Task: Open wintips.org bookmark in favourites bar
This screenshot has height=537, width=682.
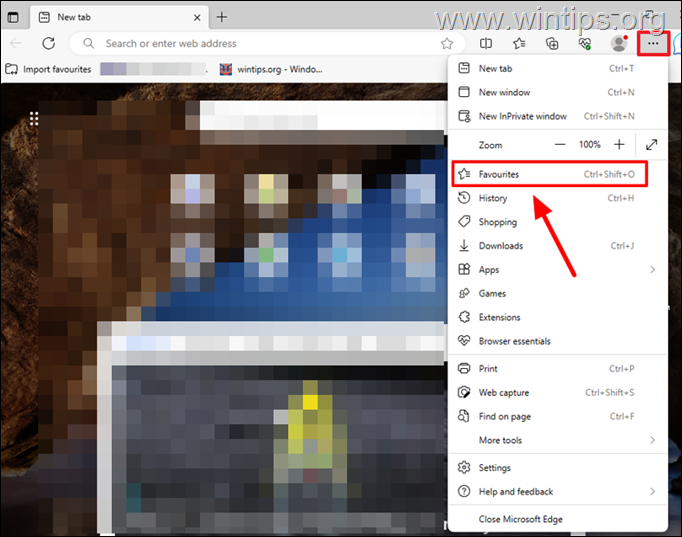Action: (x=271, y=69)
